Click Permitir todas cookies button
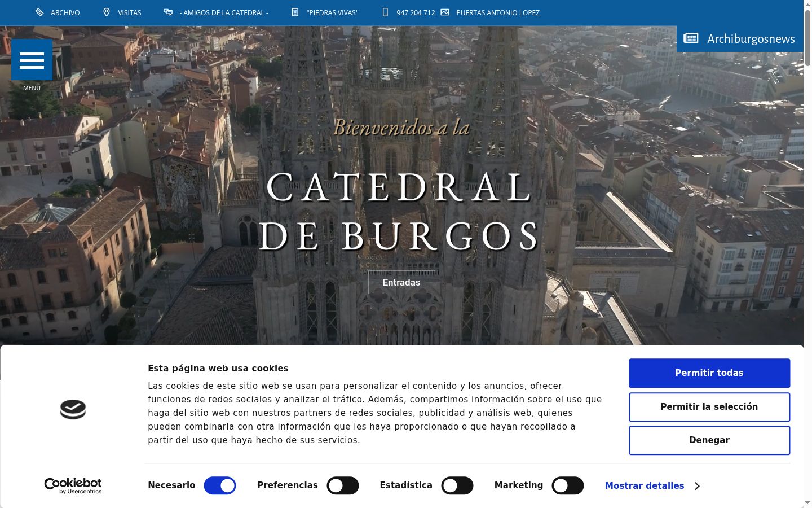 click(x=709, y=373)
